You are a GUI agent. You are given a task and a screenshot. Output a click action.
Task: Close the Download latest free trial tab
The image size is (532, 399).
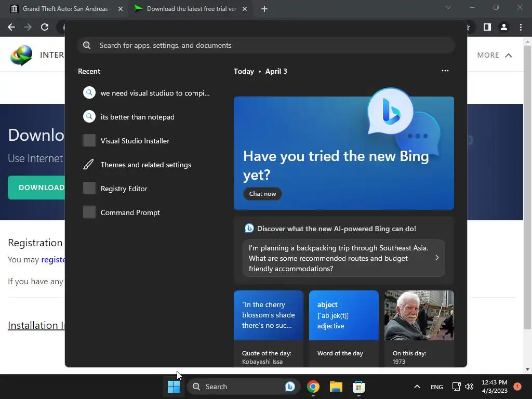(x=245, y=9)
